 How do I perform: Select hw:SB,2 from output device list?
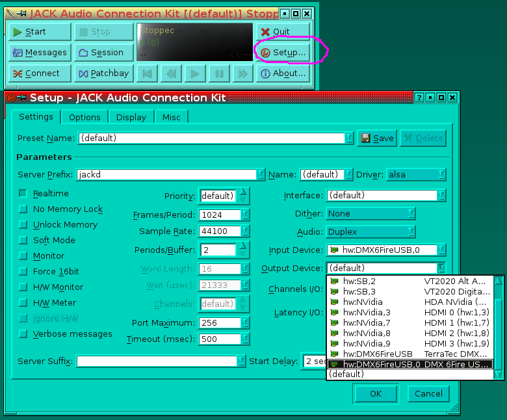click(x=410, y=282)
